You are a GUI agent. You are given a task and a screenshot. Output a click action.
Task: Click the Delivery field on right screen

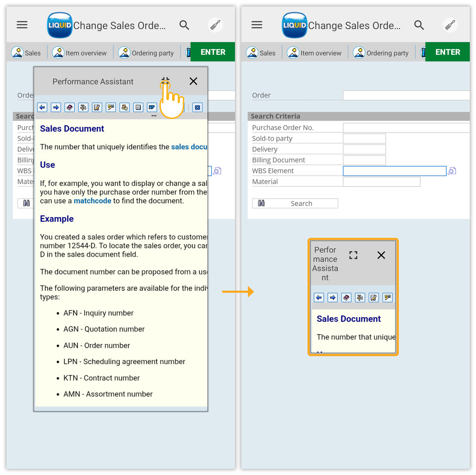coord(364,149)
